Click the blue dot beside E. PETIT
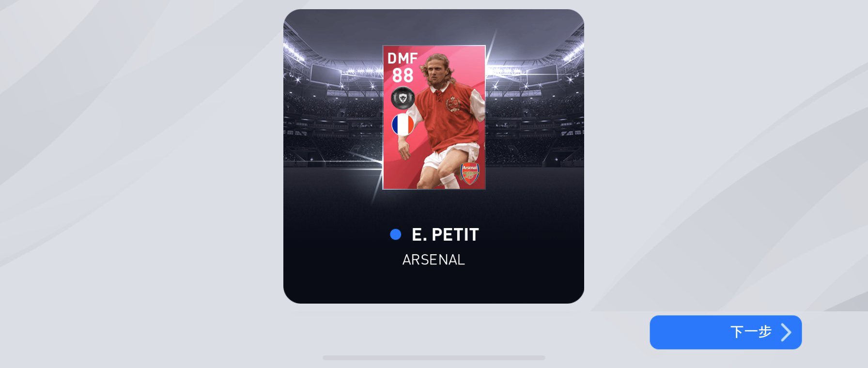 [x=395, y=234]
